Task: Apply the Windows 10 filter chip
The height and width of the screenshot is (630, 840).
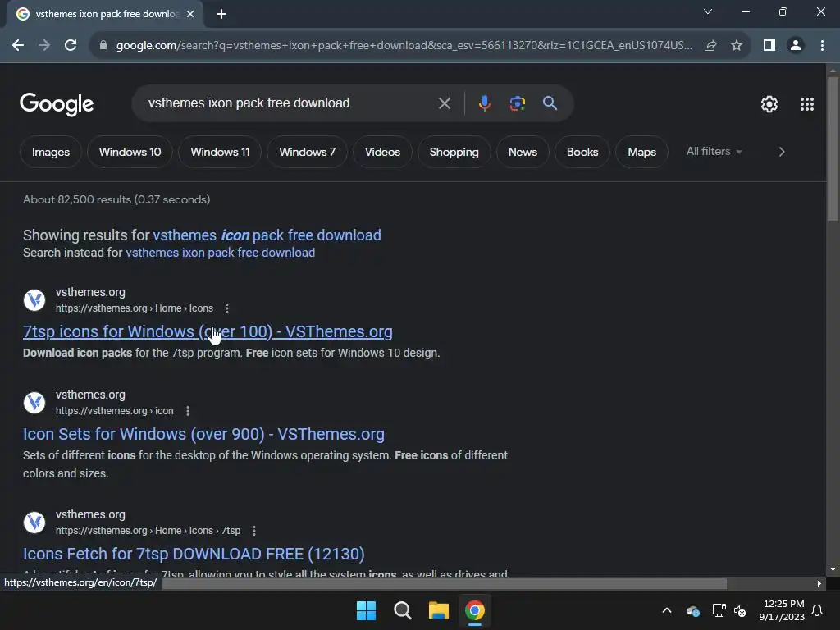Action: (x=130, y=152)
